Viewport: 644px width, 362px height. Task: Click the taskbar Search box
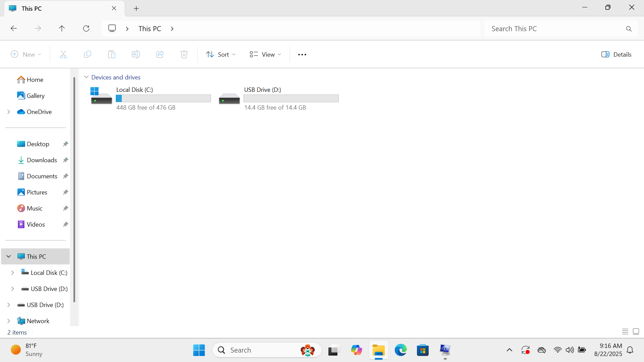point(267,350)
